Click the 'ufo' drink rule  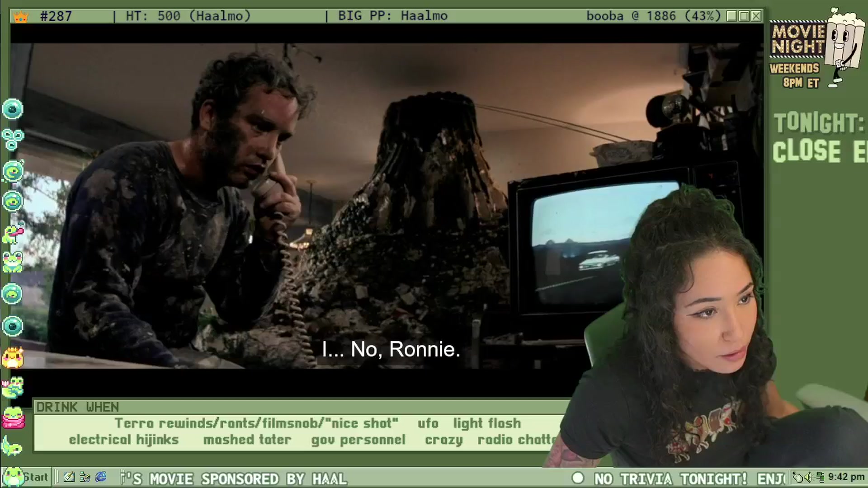click(x=428, y=423)
